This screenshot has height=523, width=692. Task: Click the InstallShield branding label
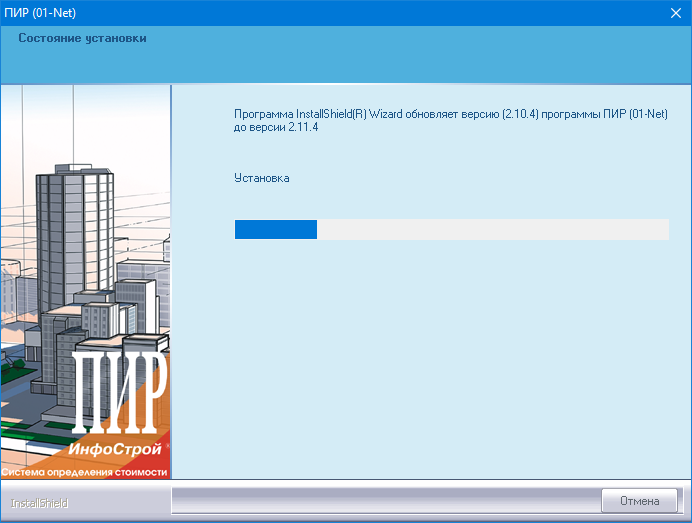coord(39,503)
